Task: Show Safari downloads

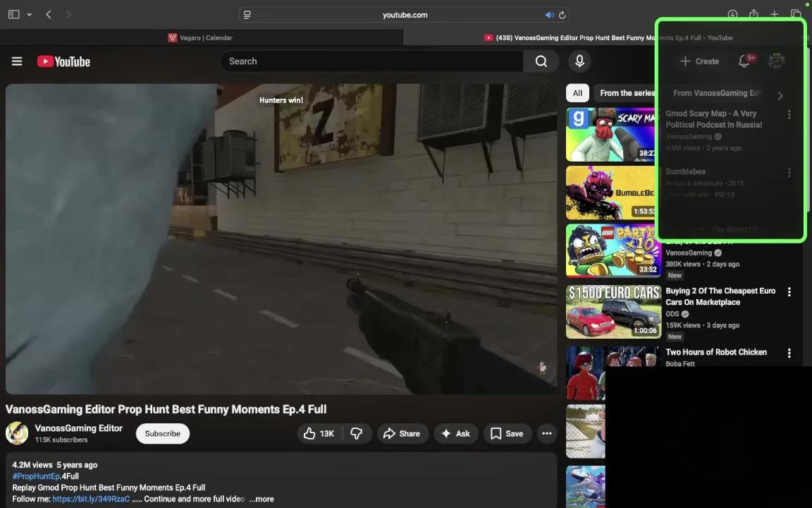Action: 732,15
